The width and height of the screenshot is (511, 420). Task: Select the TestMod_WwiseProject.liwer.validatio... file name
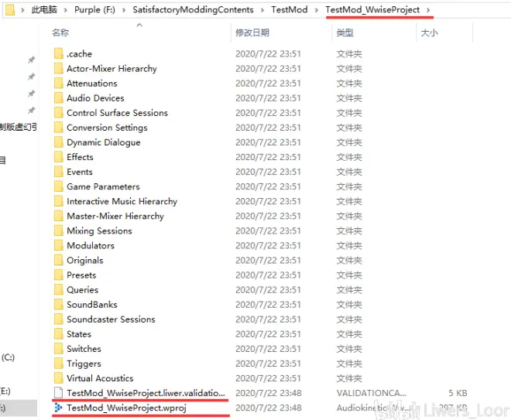pyautogui.click(x=146, y=393)
